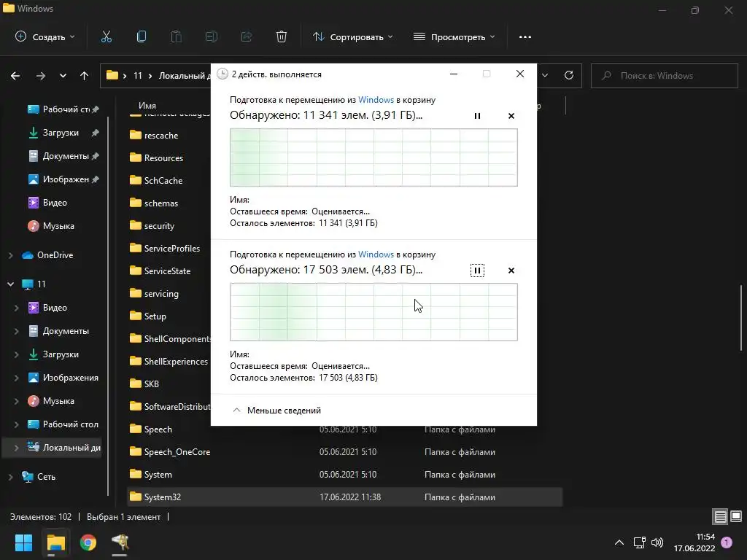Open pinned Документы quick access
The height and width of the screenshot is (560, 747).
coord(63,156)
